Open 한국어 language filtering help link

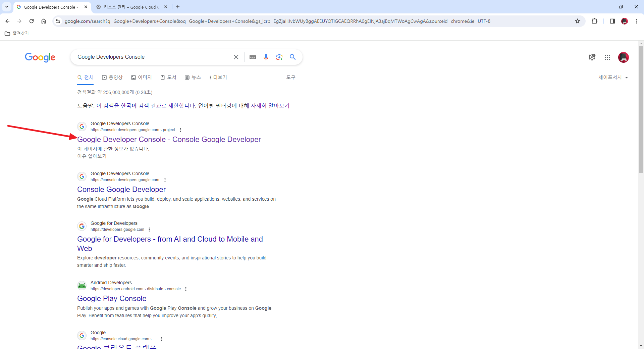(129, 105)
